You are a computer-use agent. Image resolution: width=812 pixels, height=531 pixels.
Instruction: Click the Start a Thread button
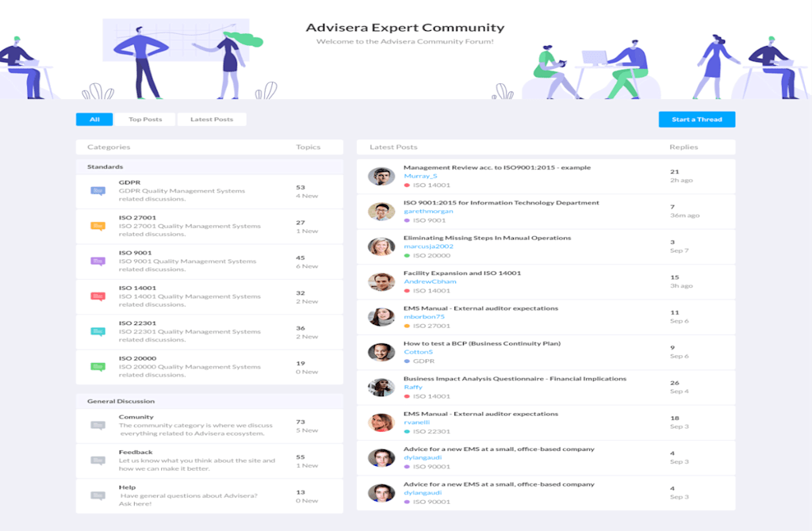(x=696, y=120)
